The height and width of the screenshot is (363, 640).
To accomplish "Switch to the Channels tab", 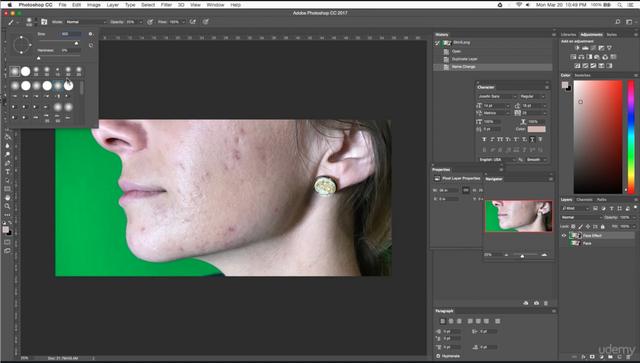I will point(584,200).
